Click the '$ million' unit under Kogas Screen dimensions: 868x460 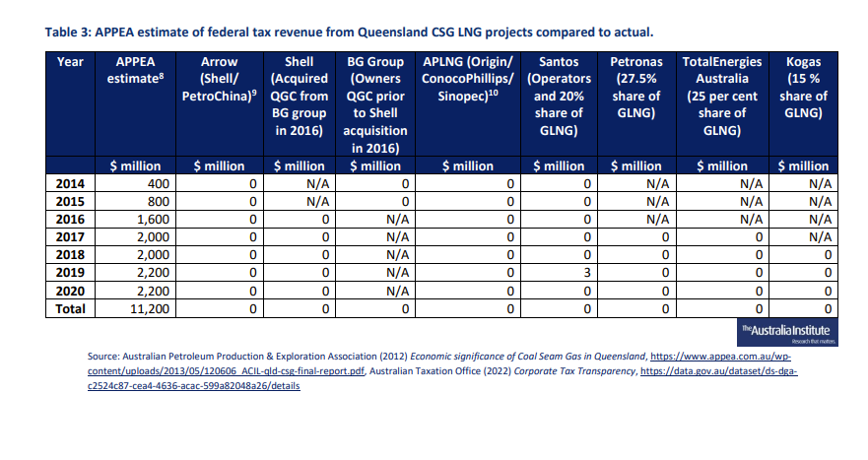pos(803,166)
